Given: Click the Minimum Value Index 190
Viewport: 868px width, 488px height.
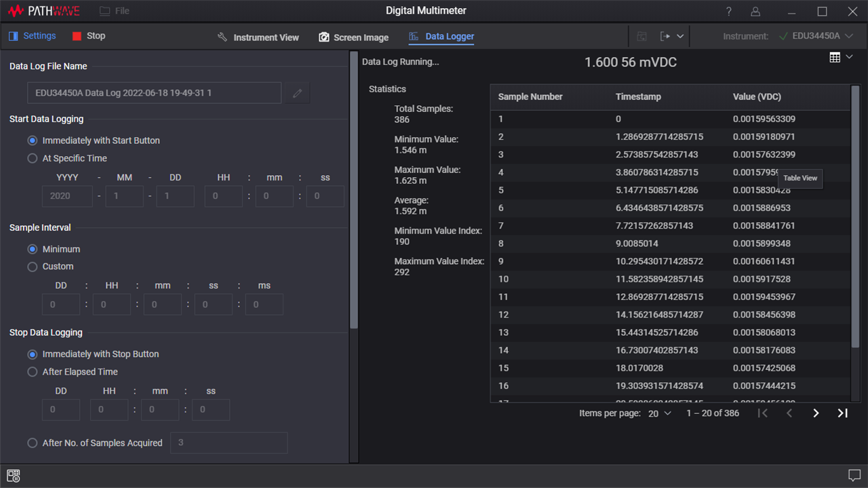Looking at the screenshot, I should click(x=402, y=242).
